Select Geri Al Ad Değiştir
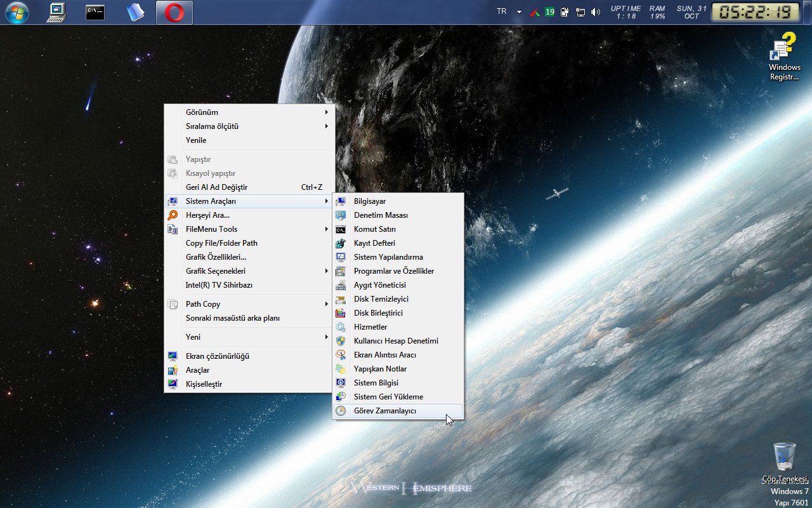Viewport: 812px width, 508px height. [x=249, y=187]
